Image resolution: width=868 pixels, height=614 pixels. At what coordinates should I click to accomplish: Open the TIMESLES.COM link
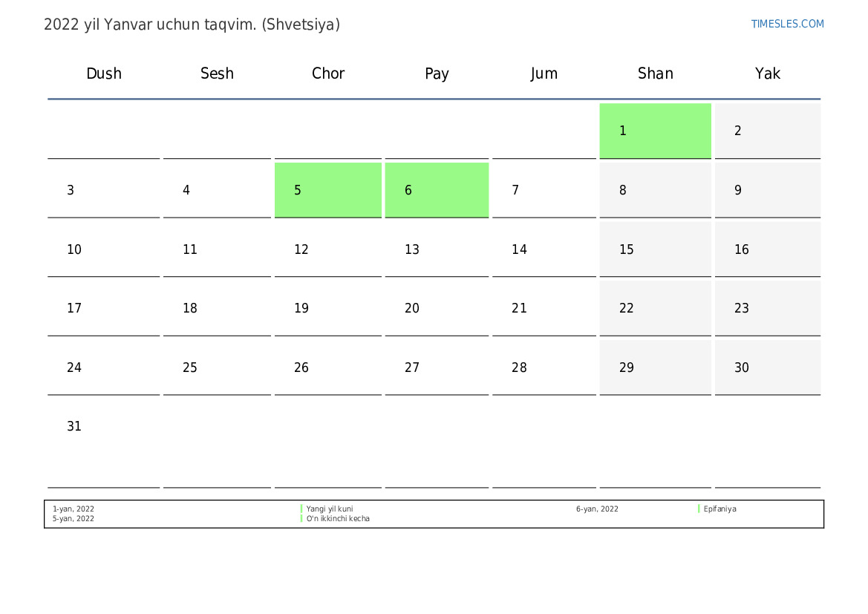(x=787, y=24)
